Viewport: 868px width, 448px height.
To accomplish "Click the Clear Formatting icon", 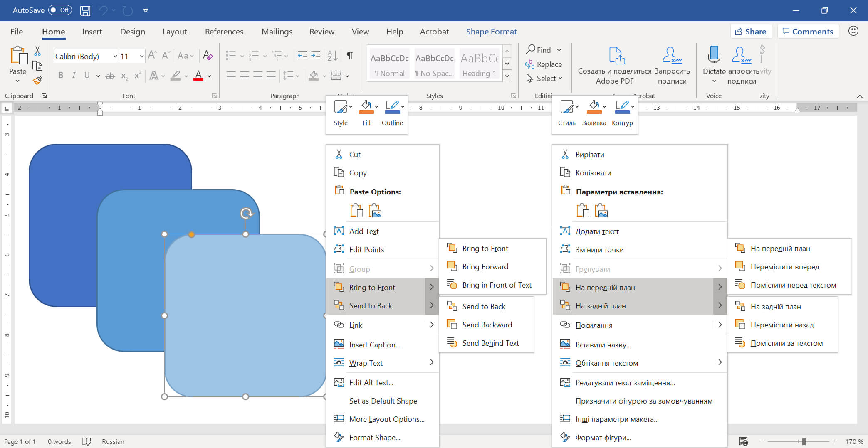I will (x=208, y=55).
